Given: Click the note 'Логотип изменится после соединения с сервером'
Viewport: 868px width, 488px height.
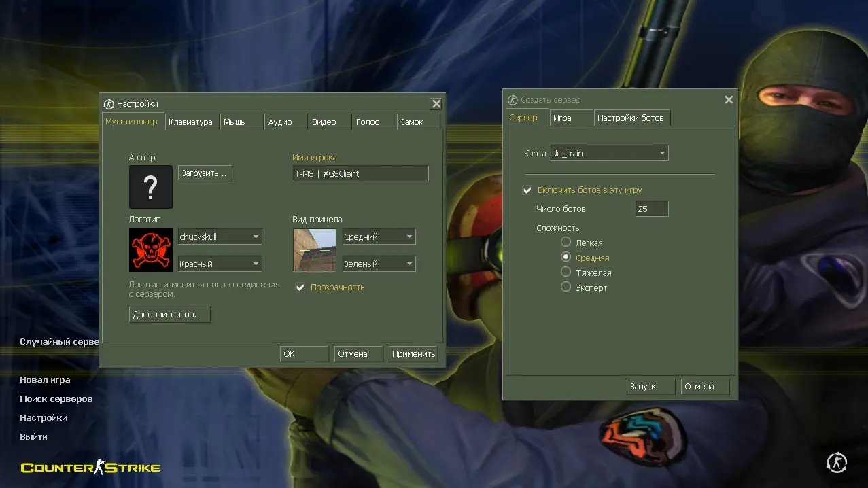Looking at the screenshot, I should tap(205, 290).
